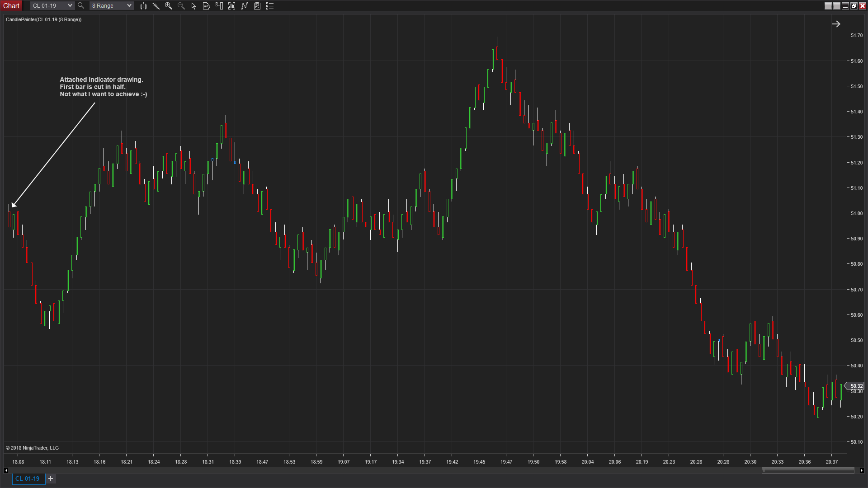The height and width of the screenshot is (488, 868).
Task: Open the drawing tools pencil icon
Action: click(x=156, y=6)
